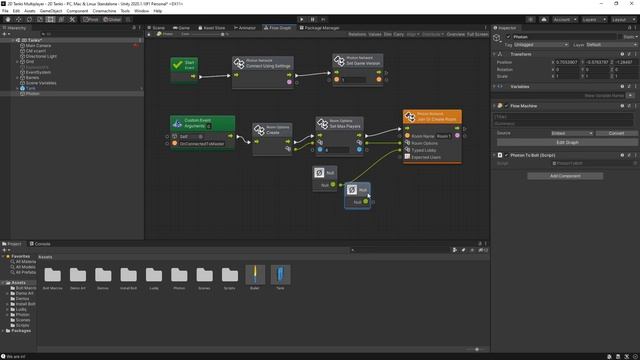The width and height of the screenshot is (640, 360).
Task: Collapse the Transform component foldout
Action: (x=494, y=54)
